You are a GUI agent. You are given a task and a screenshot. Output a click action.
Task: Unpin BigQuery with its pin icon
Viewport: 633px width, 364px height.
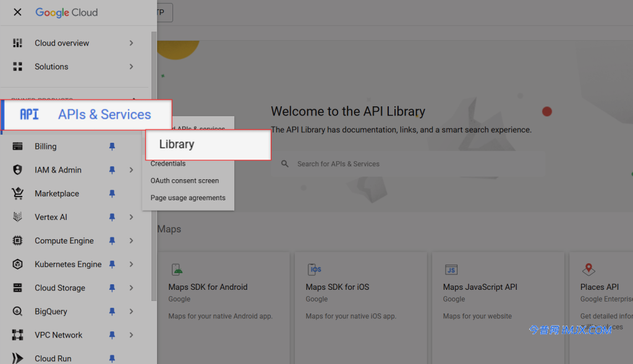pyautogui.click(x=113, y=311)
